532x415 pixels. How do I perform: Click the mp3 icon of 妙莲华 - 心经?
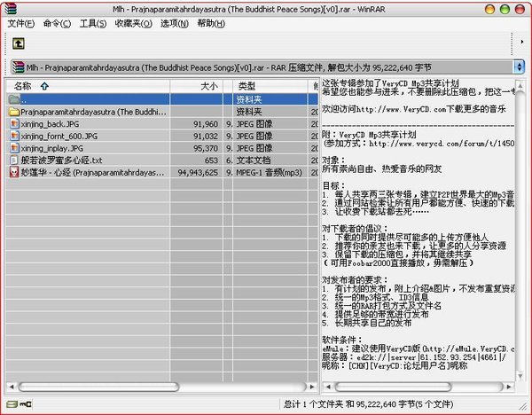point(14,172)
